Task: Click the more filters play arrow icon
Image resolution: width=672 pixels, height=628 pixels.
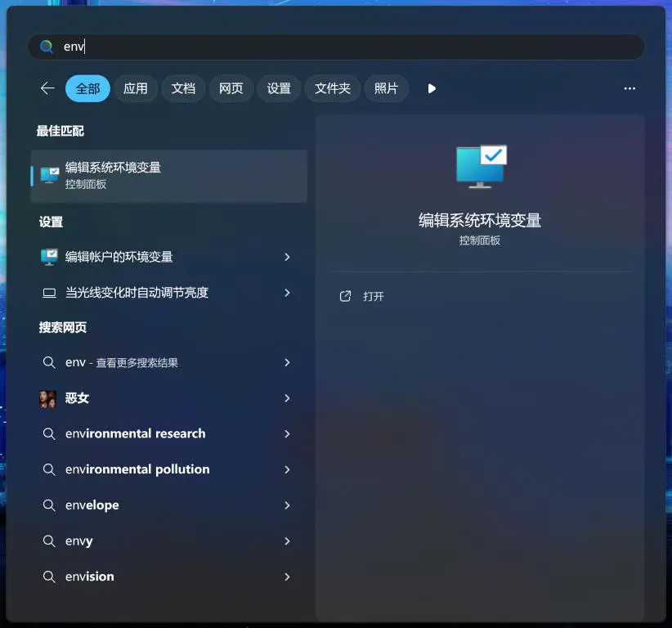Action: pyautogui.click(x=432, y=88)
